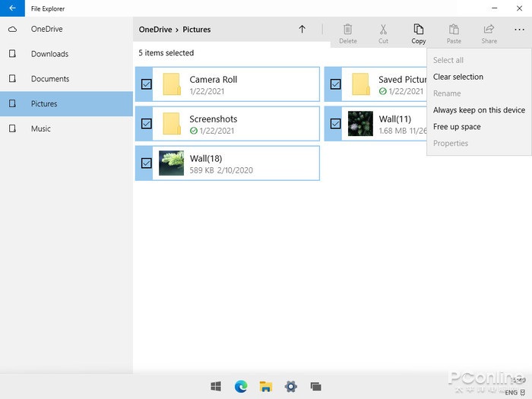The width and height of the screenshot is (532, 399).
Task: Open the Windows Start menu
Action: click(216, 386)
